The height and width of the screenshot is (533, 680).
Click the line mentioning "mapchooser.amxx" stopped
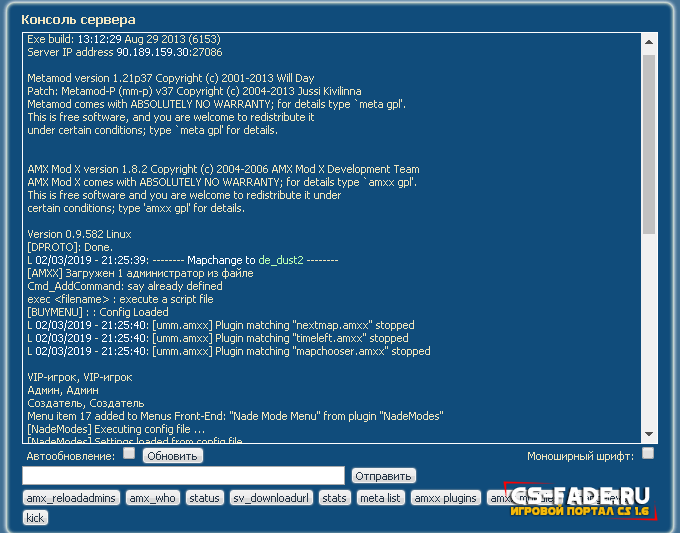229,352
